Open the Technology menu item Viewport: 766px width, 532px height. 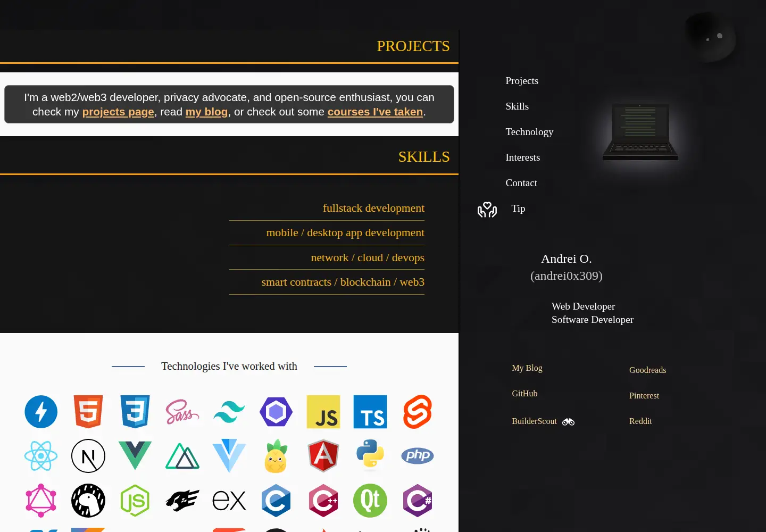529,132
